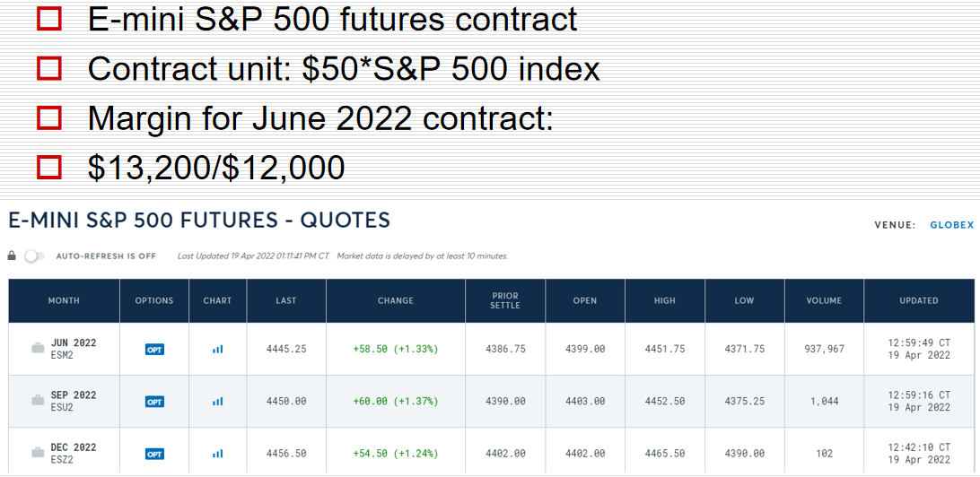
Task: Click the SEP 2022 briefcase icon
Action: (x=38, y=401)
